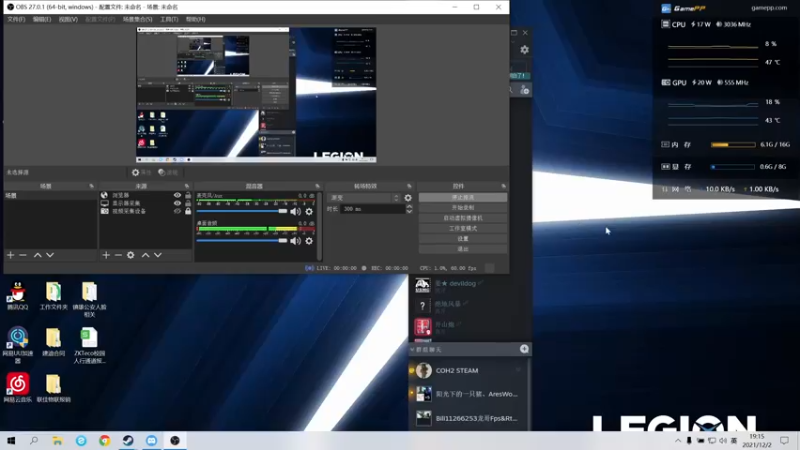This screenshot has width=800, height=450.
Task: Open the Help (H) menu in OBS
Action: click(195, 19)
